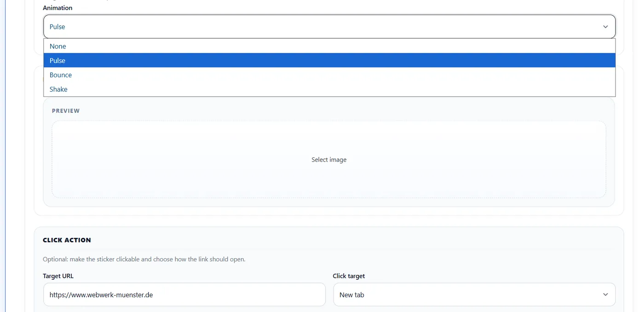This screenshot has width=644, height=312.
Task: Click the Click target field label
Action: click(349, 276)
